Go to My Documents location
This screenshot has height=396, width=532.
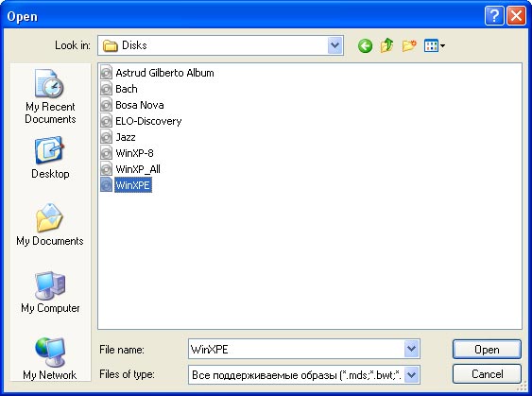50,225
